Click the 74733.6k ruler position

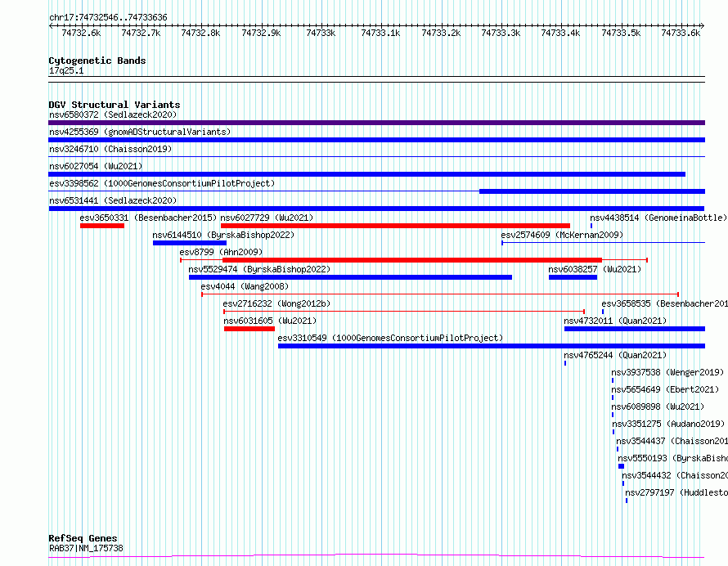[681, 33]
